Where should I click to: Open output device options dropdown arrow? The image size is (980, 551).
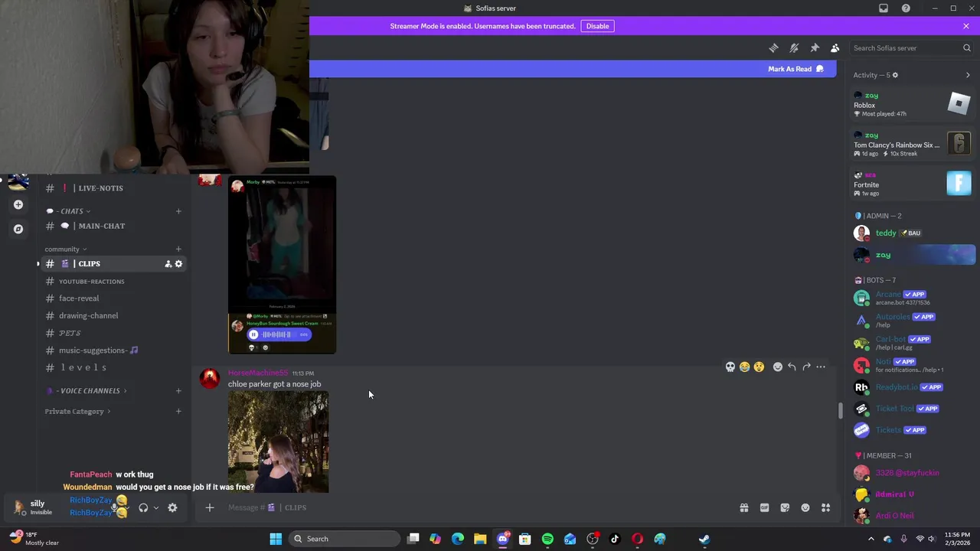click(x=155, y=507)
